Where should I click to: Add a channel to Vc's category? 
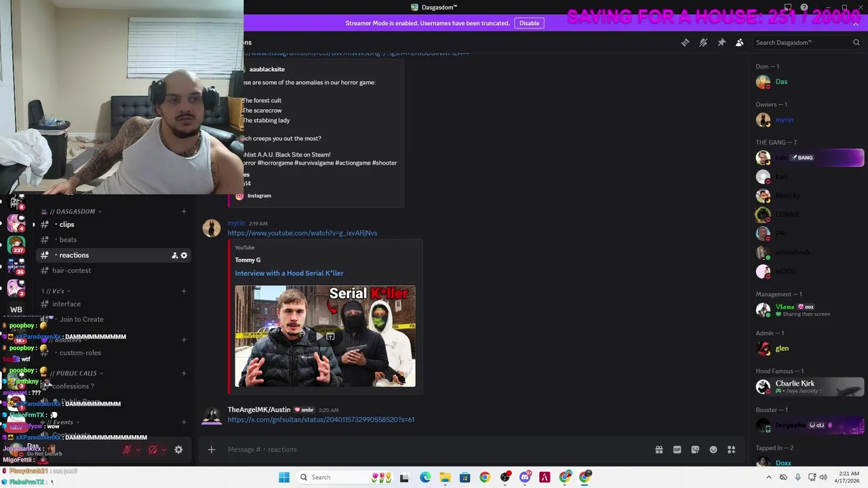click(x=184, y=291)
